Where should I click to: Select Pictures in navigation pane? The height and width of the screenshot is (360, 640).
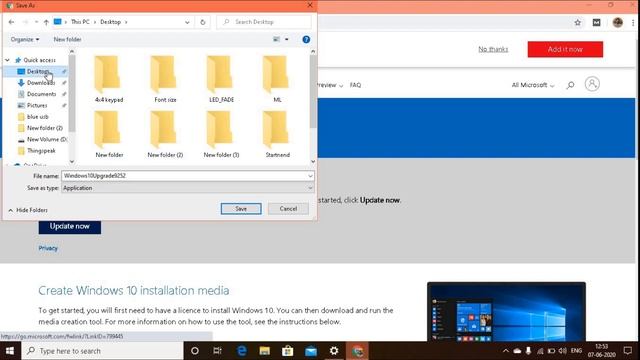[37, 106]
